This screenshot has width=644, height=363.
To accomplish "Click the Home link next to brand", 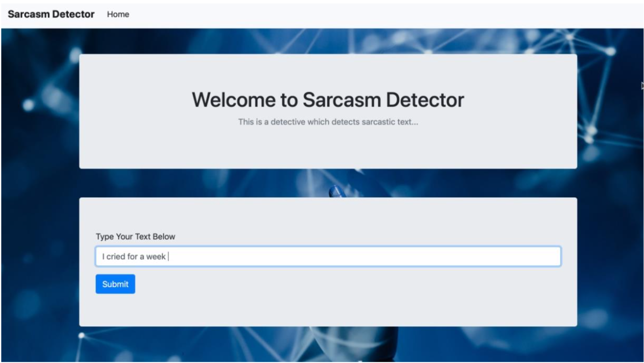I will tap(118, 14).
